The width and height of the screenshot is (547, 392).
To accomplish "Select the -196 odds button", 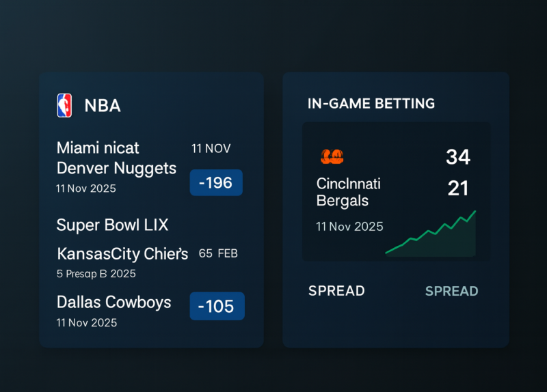I will click(215, 183).
